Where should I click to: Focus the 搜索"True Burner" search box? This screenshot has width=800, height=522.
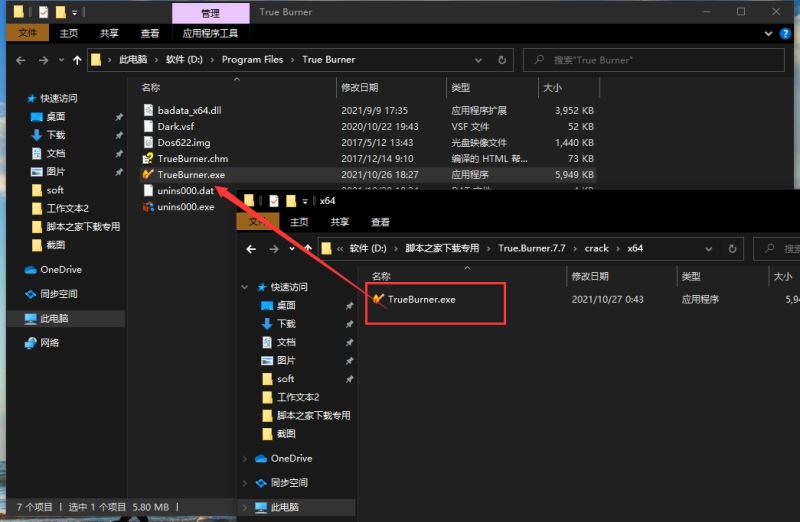(x=654, y=60)
